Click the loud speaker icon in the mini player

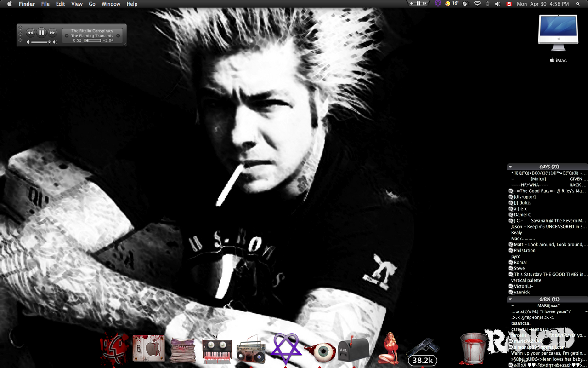55,42
